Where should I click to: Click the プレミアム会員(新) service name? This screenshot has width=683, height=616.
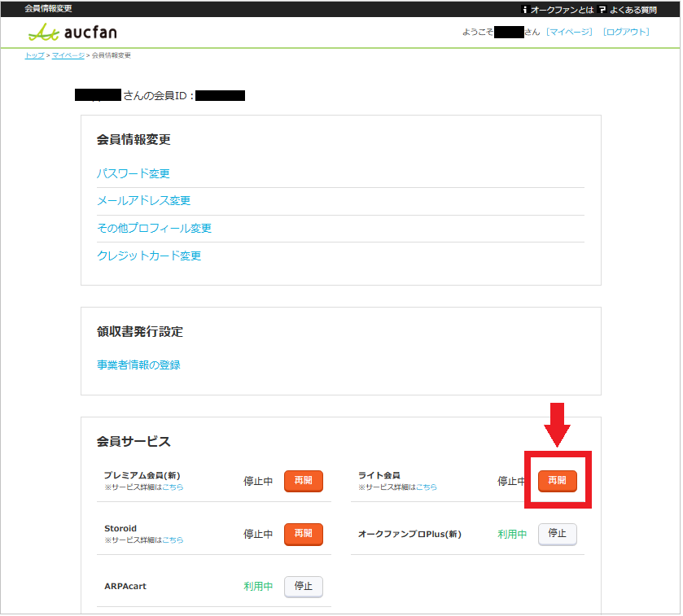[x=142, y=475]
